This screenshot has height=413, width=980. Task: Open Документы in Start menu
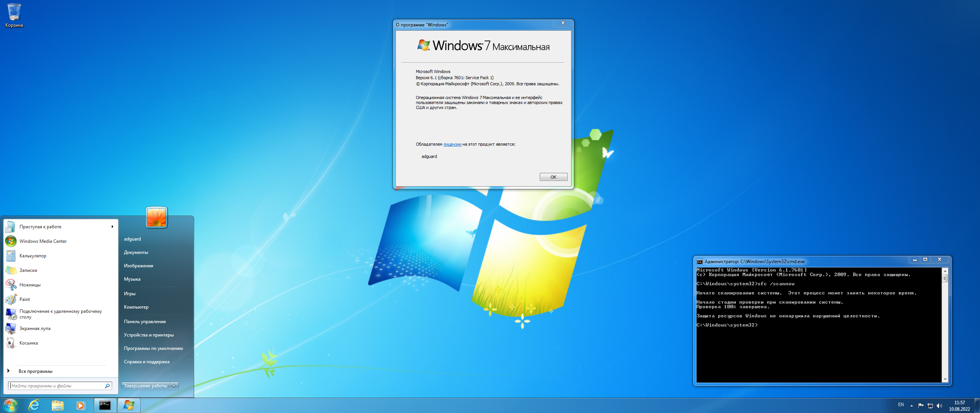136,252
